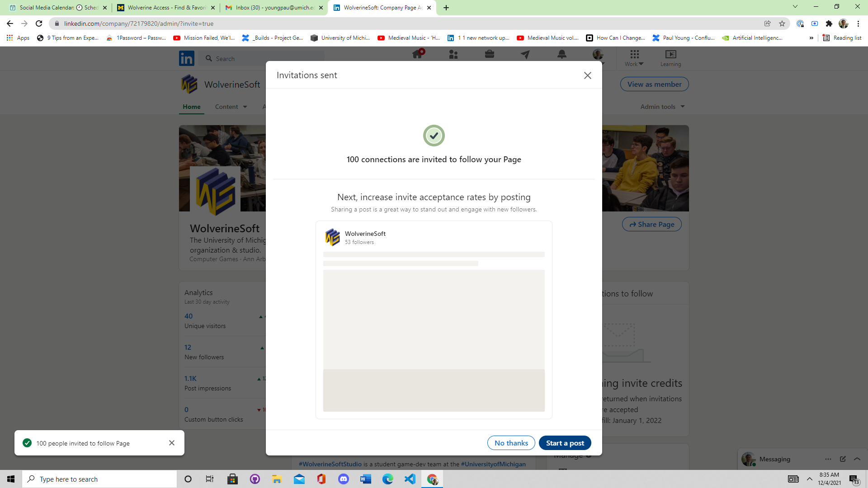Bookmark this page with the star icon
868x488 pixels.
782,23
